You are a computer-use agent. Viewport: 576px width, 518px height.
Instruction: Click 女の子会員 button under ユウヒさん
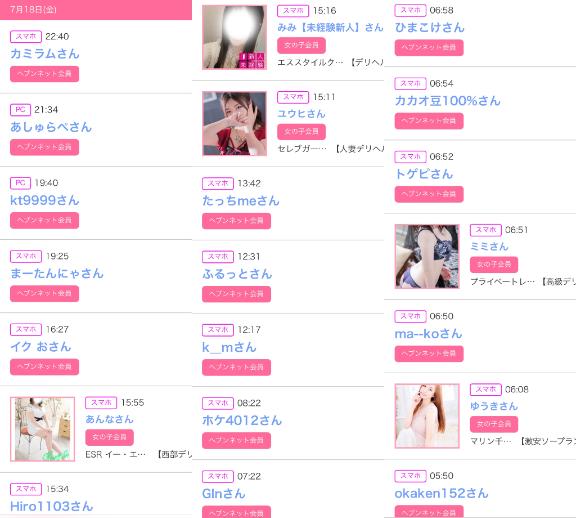point(301,132)
